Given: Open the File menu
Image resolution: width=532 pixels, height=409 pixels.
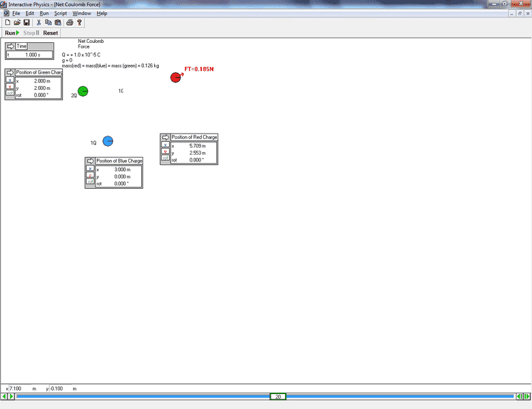Looking at the screenshot, I should (x=16, y=13).
